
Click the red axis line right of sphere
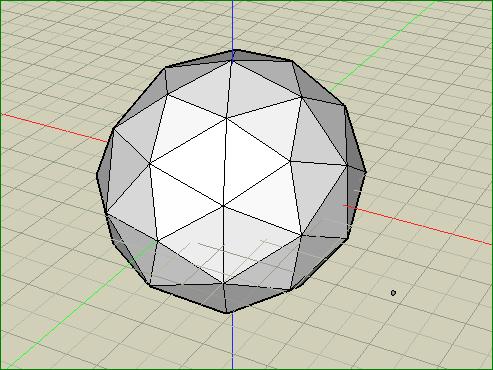pyautogui.click(x=418, y=225)
